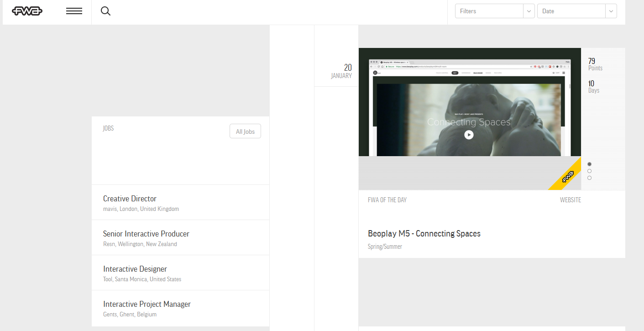Viewport: 644px width, 331px height.
Task: Expand the Date dropdown arrow
Action: [611, 11]
